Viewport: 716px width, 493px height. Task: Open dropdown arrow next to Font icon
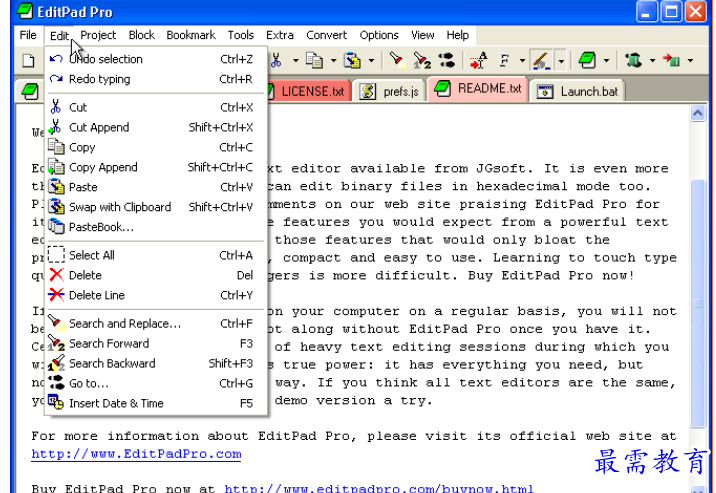[522, 60]
